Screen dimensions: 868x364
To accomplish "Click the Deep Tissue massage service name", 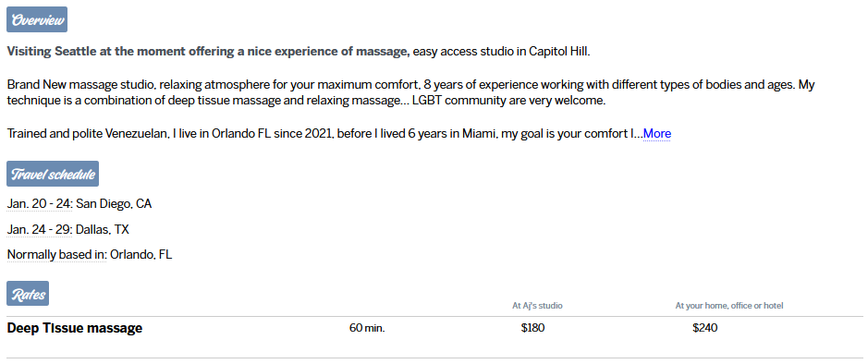I will point(75,328).
